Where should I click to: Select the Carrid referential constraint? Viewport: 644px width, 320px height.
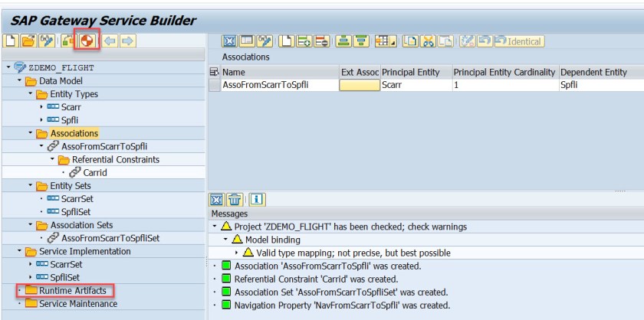tap(95, 173)
